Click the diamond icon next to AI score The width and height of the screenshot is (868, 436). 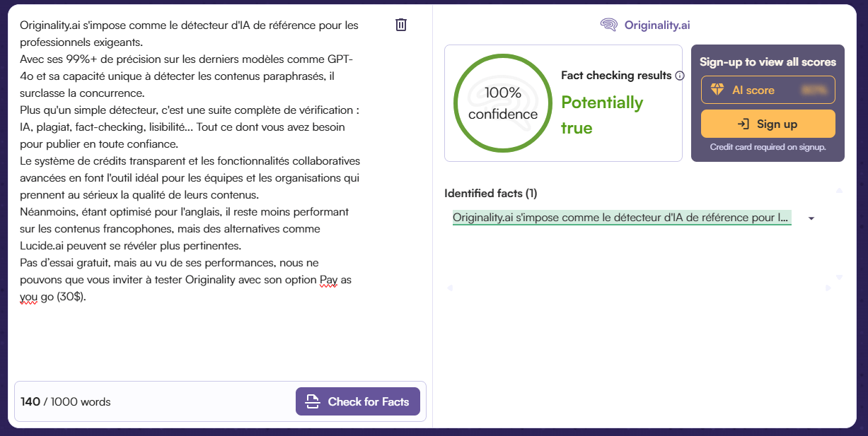[718, 89]
